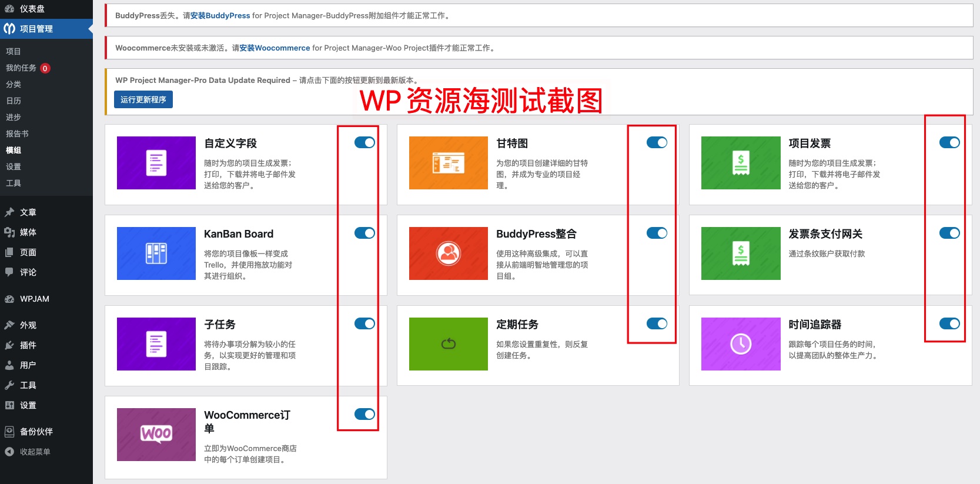Screen dimensions: 980x484
Task: Click the KanBan Board module title
Action: 239,234
